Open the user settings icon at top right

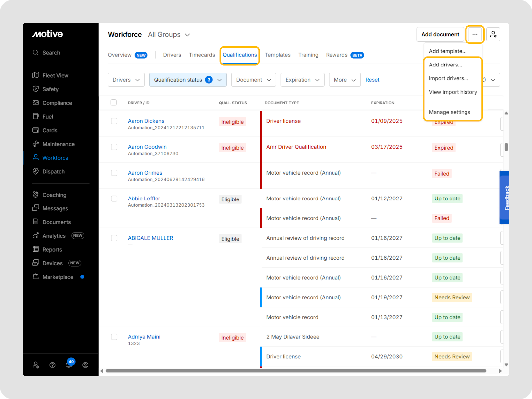pos(493,34)
